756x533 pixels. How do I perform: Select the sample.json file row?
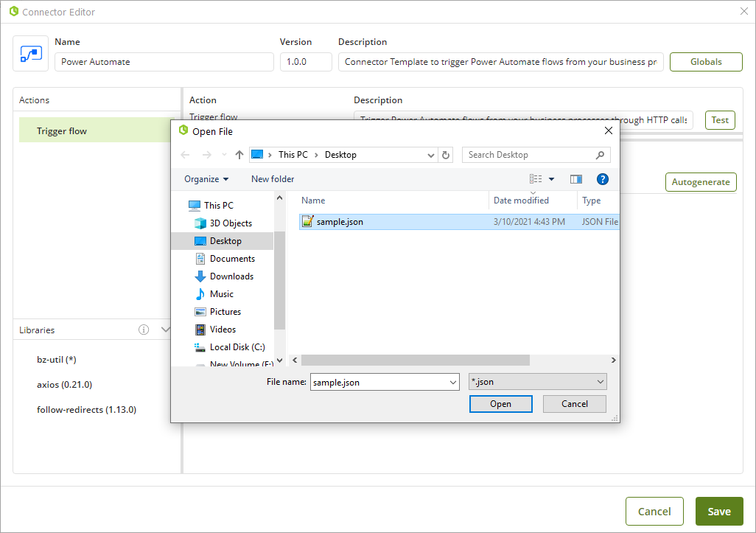coord(459,222)
